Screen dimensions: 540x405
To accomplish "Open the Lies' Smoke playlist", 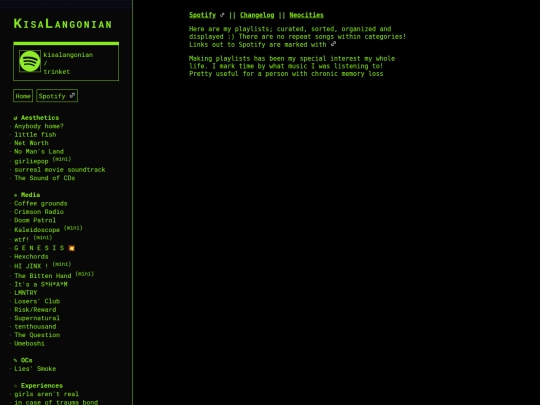I will (x=35, y=369).
